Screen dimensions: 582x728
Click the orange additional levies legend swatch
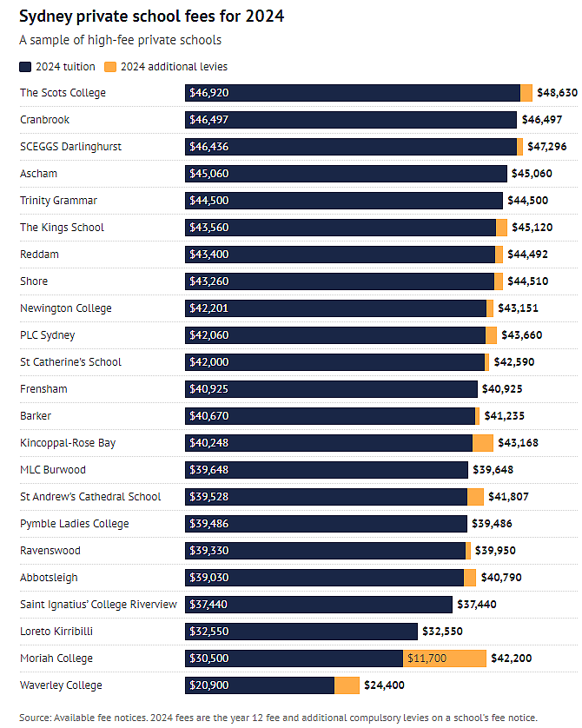point(109,67)
